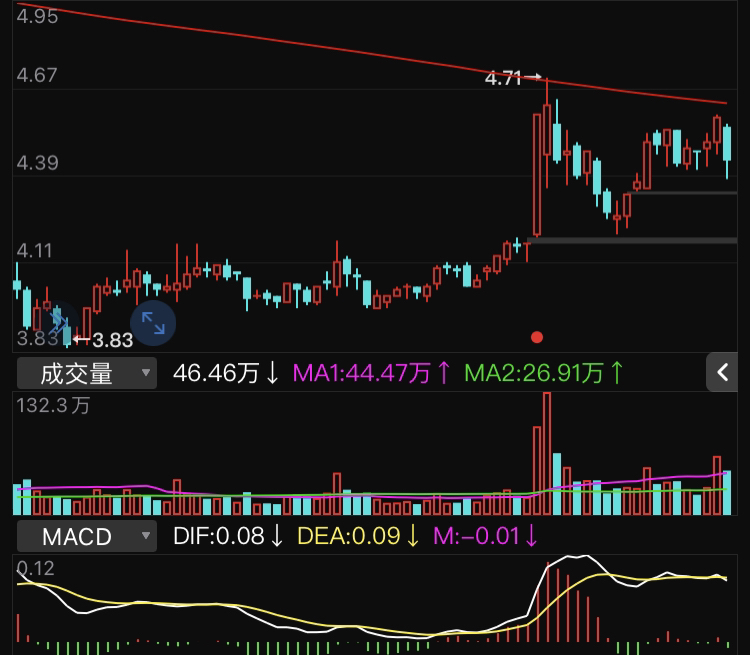The width and height of the screenshot is (750, 655).
Task: Collapse the side panel with the left chevron
Action: point(722,372)
